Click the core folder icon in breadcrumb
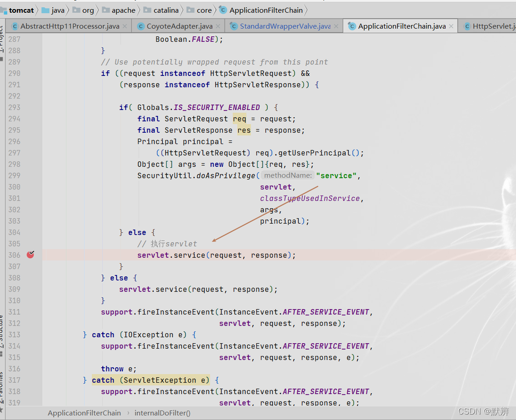Viewport: 516px width, 420px height. tap(190, 10)
